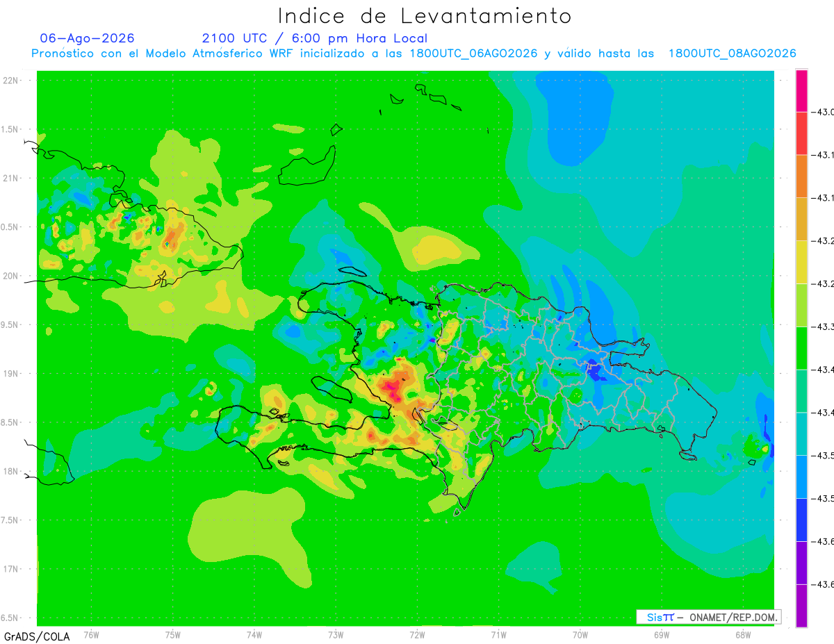Click the 'ONAMET/REP.DOM.' source label
This screenshot has height=644, width=834.
coord(732,617)
